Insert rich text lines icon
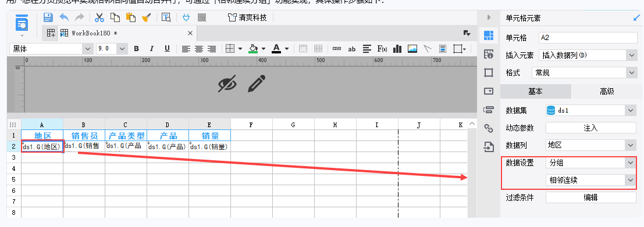Image resolution: width=644 pixels, height=227 pixels. click(x=367, y=49)
